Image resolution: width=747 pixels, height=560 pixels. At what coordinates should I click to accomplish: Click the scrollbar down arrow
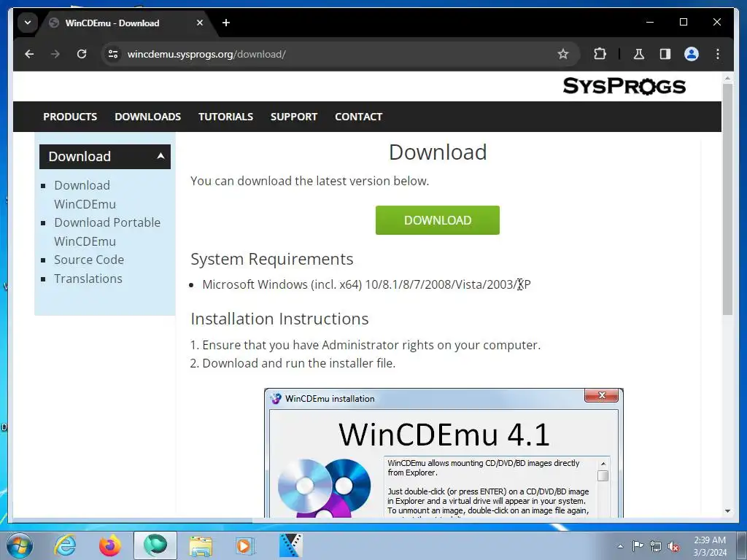click(x=727, y=511)
